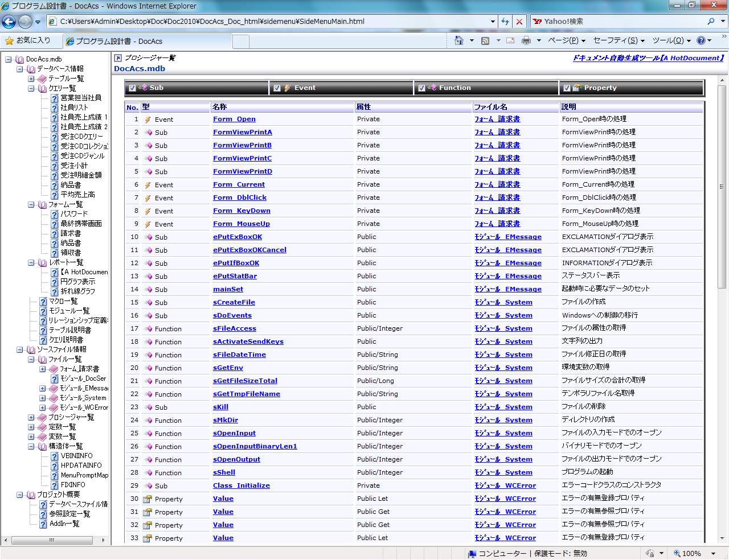This screenshot has width=729, height=560.
Task: Select モジュール_WCError in file tree
Action: (84, 407)
